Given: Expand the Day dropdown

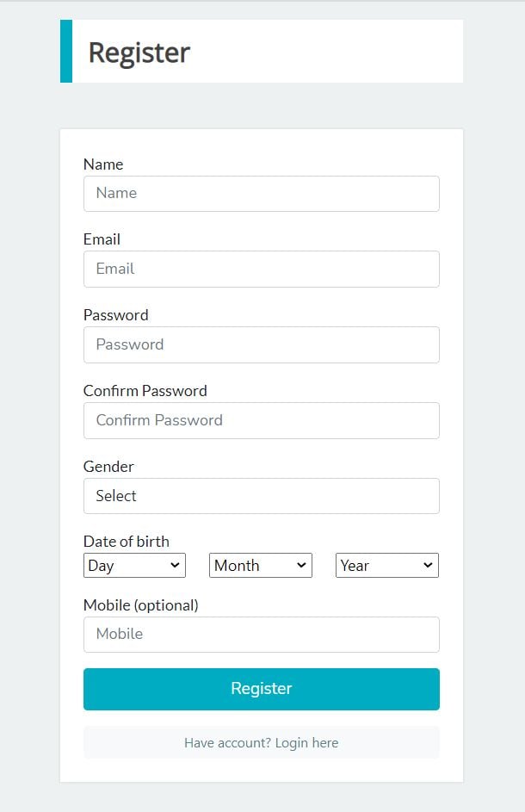Looking at the screenshot, I should tap(134, 566).
